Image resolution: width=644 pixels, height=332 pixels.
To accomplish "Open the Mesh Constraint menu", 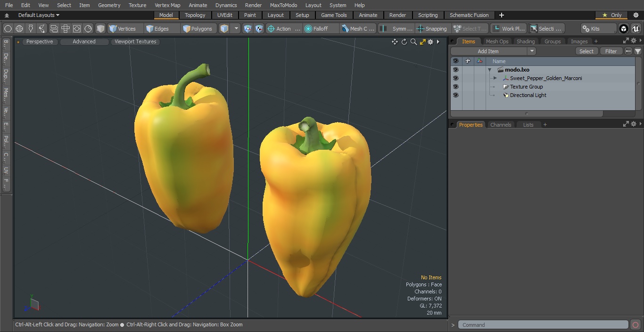I will point(358,29).
